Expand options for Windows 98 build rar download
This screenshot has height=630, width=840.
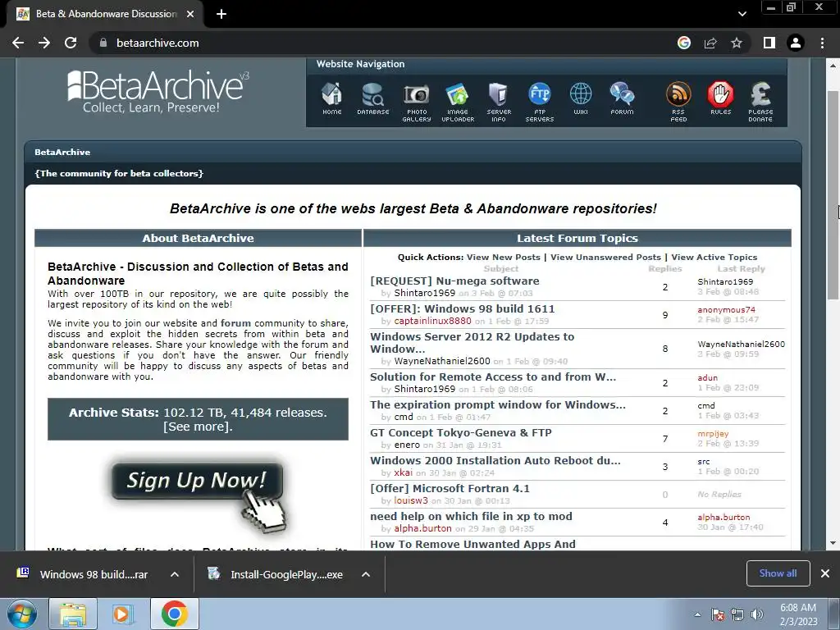coord(175,574)
